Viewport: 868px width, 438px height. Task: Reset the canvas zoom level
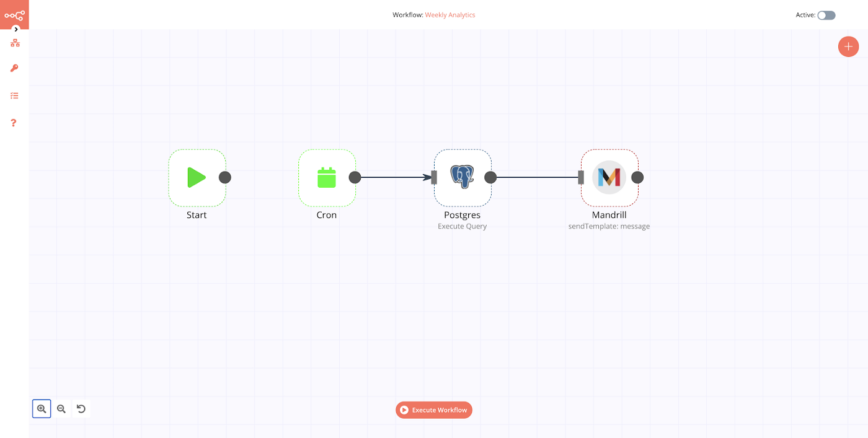(x=81, y=409)
